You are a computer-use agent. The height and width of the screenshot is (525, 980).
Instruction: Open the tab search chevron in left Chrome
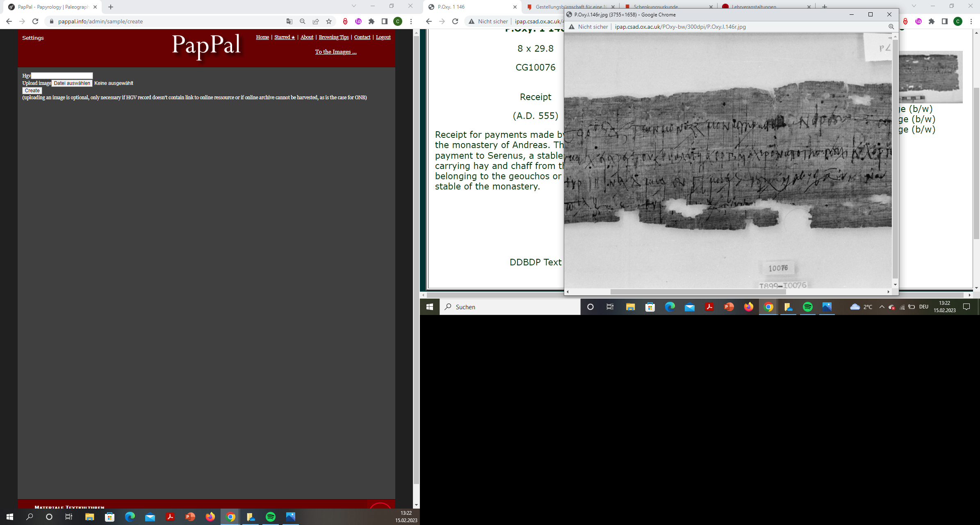[354, 6]
